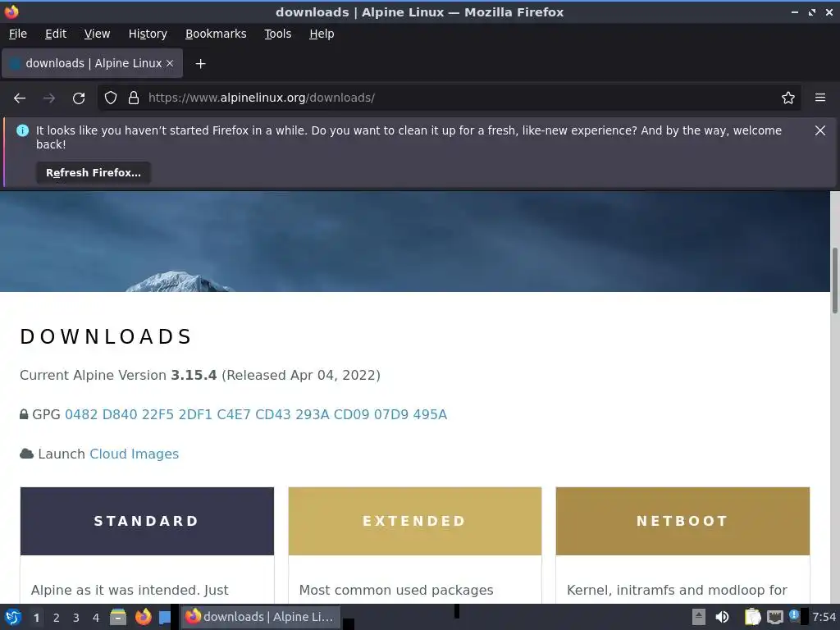Launch Firefox from the panel launcher
Image resolution: width=840 pixels, height=630 pixels.
(143, 617)
